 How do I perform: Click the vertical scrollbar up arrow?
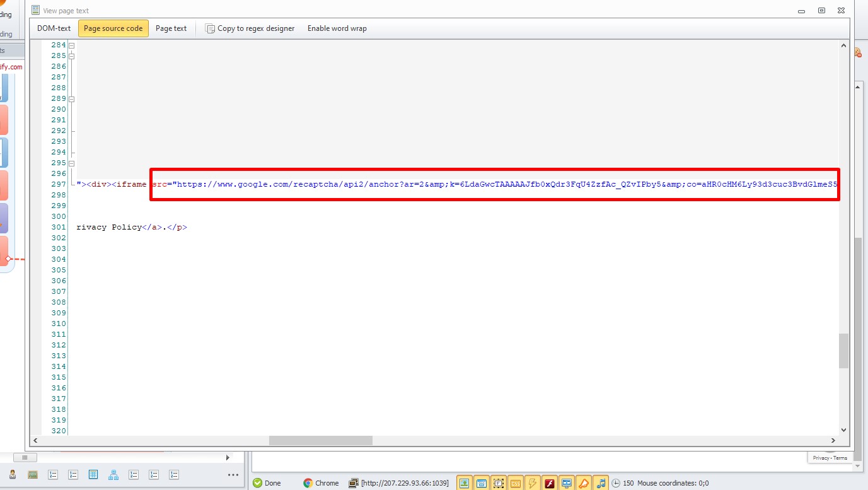tap(843, 46)
